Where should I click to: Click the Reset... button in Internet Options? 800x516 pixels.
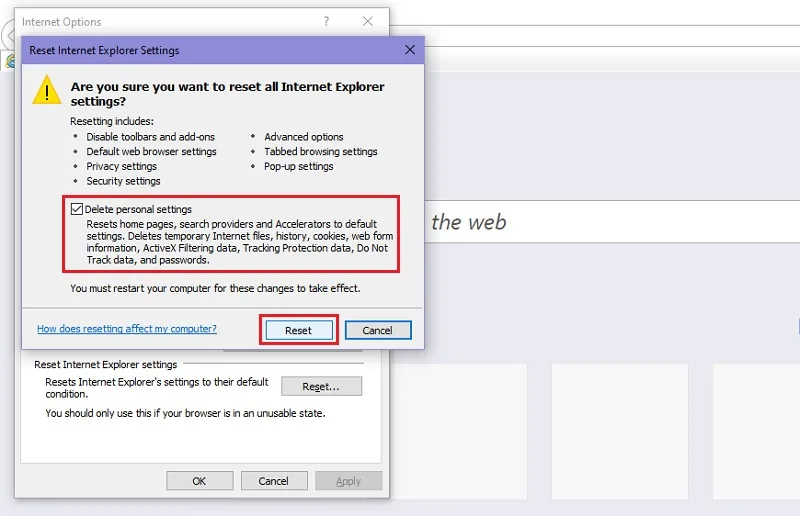[321, 386]
